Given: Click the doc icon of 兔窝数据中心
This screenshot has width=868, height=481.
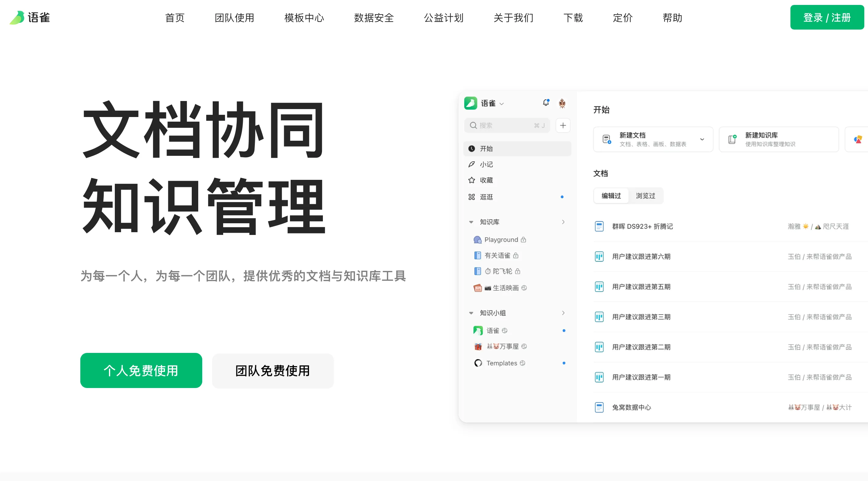Looking at the screenshot, I should coord(599,407).
